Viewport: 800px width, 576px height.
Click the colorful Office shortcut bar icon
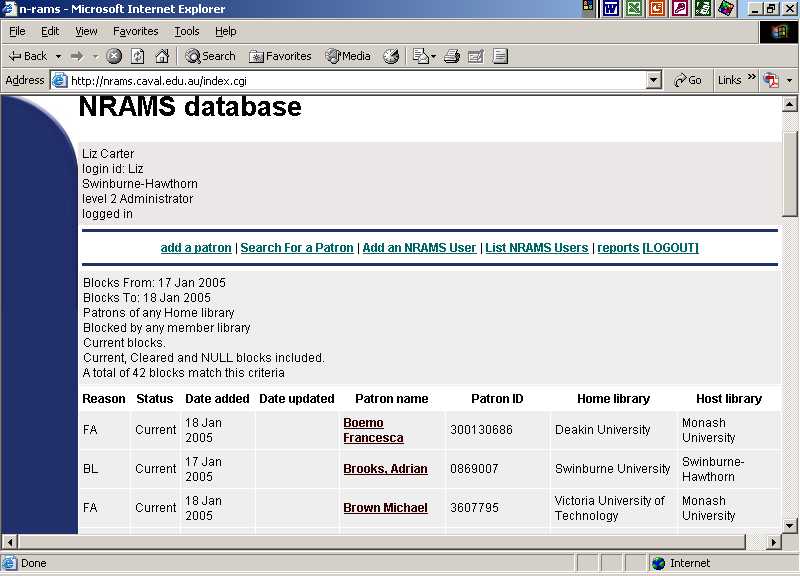pyautogui.click(x=726, y=8)
